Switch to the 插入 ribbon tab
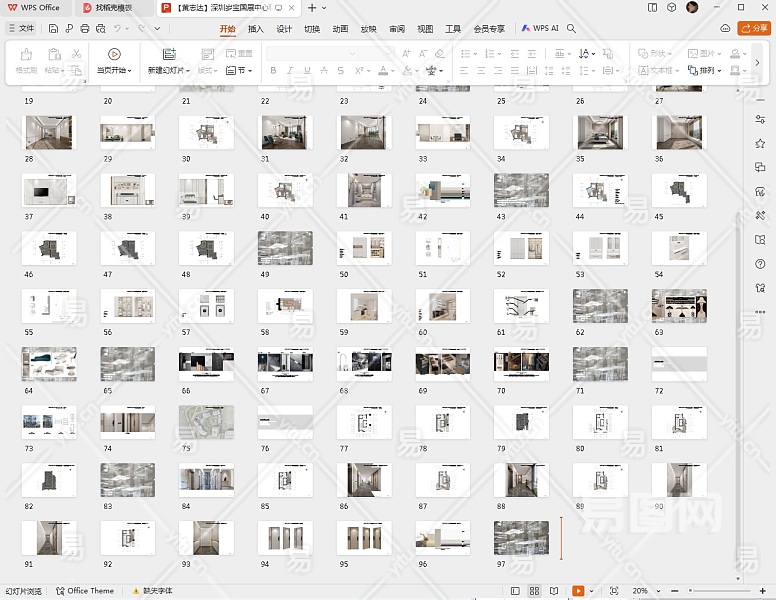The image size is (776, 600). (x=256, y=29)
